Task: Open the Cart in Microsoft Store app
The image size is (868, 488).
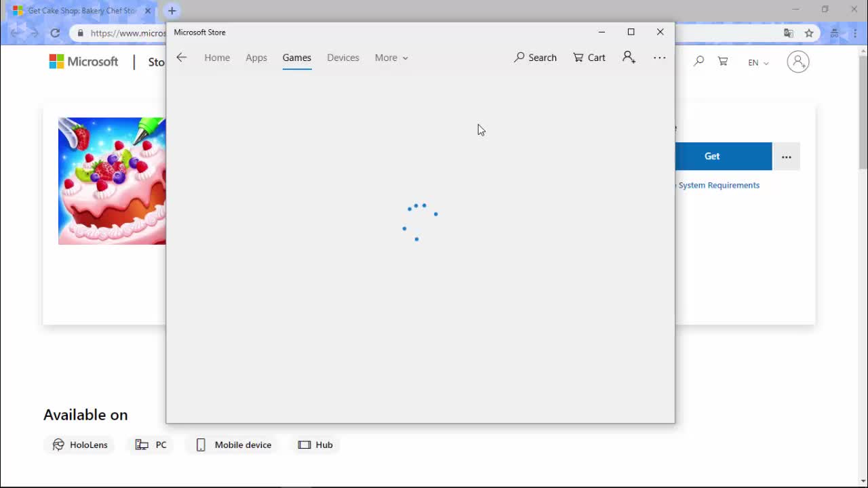Action: 589,58
